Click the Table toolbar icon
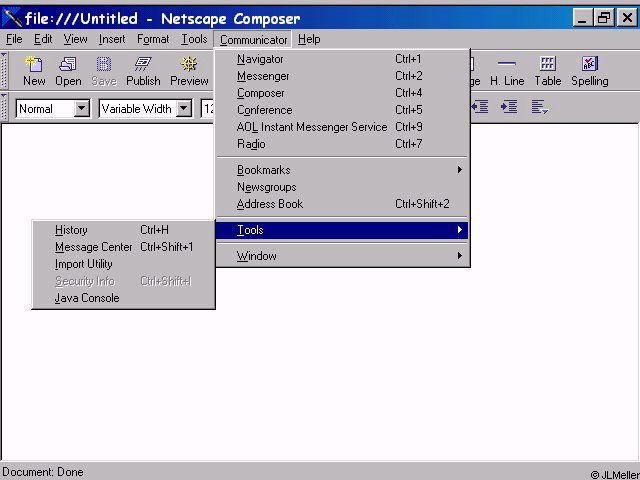Screen dimensions: 640x480 click(548, 71)
